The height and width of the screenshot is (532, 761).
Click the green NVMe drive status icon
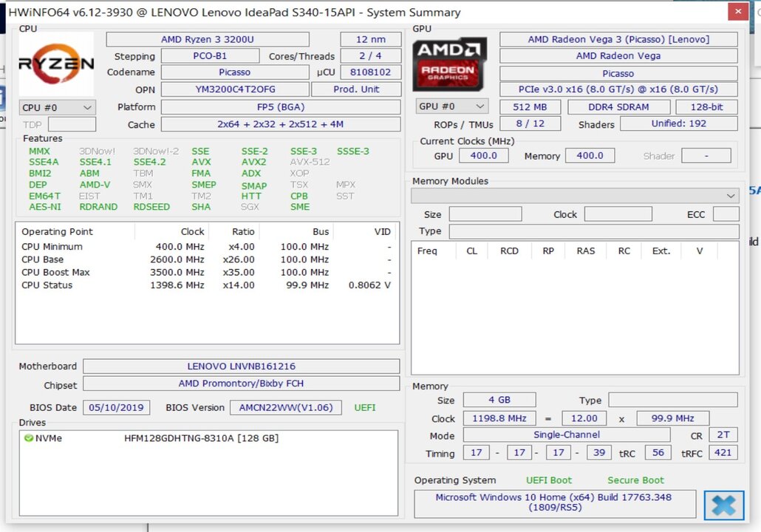click(x=29, y=438)
